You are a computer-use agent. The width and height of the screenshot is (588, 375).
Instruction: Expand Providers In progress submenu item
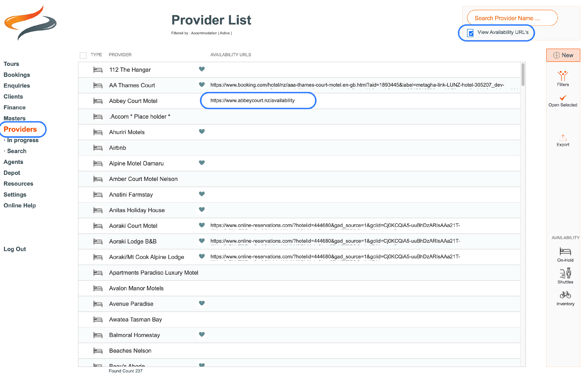tap(23, 140)
